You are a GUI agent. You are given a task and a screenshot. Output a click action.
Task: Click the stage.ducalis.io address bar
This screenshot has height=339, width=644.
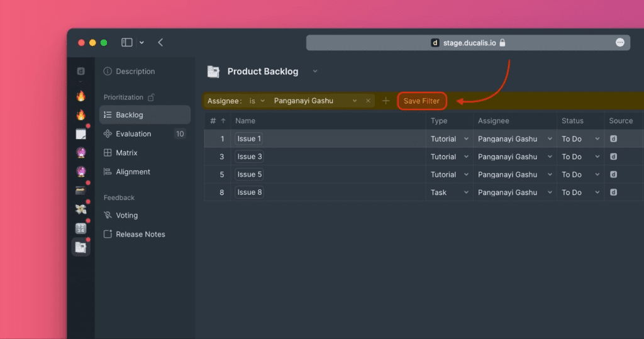click(468, 43)
